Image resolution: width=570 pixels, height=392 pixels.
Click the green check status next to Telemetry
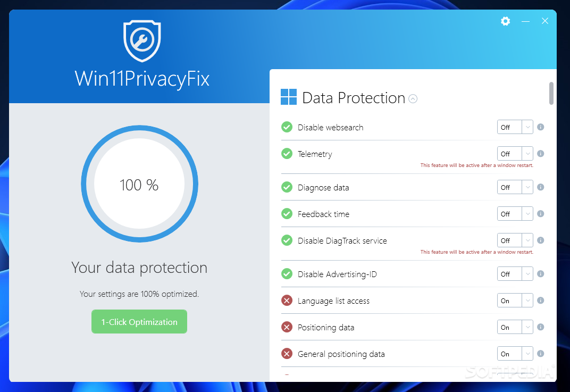click(287, 154)
